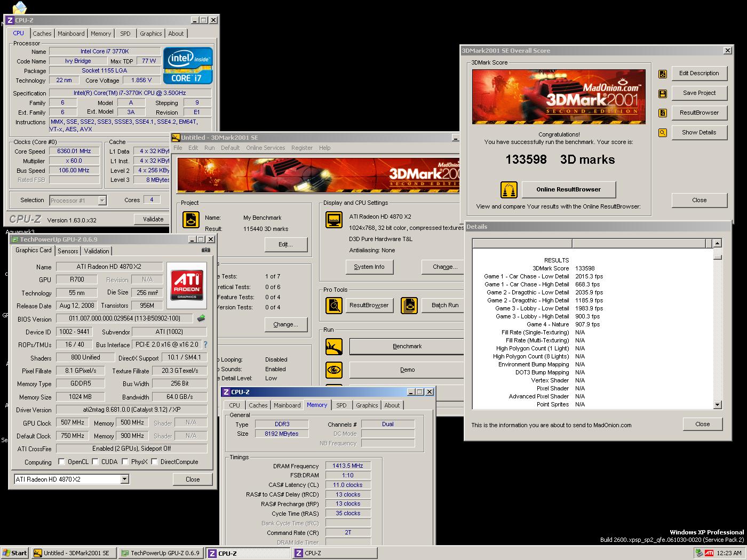This screenshot has width=747, height=560.
Task: Click the Save Project button
Action: (x=699, y=93)
